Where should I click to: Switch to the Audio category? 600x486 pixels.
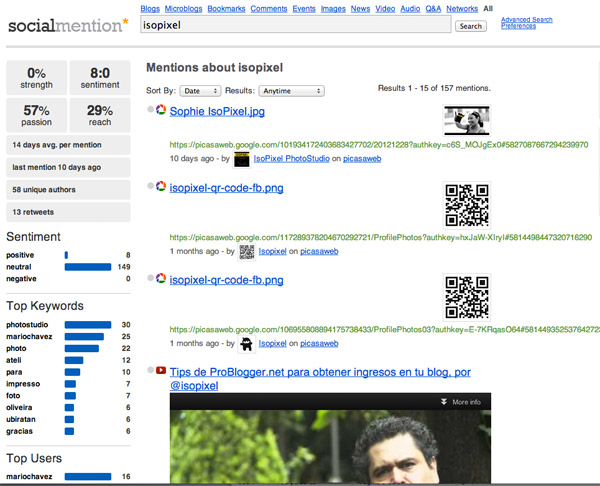tap(410, 8)
